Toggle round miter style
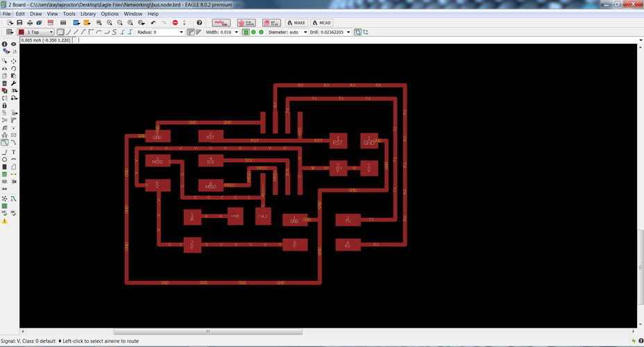The height and width of the screenshot is (347, 644). click(x=191, y=32)
